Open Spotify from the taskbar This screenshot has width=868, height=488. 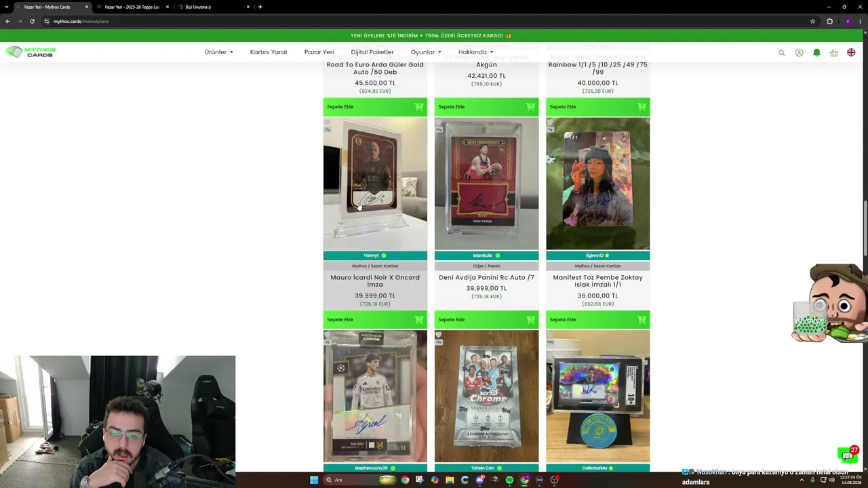[x=509, y=480]
